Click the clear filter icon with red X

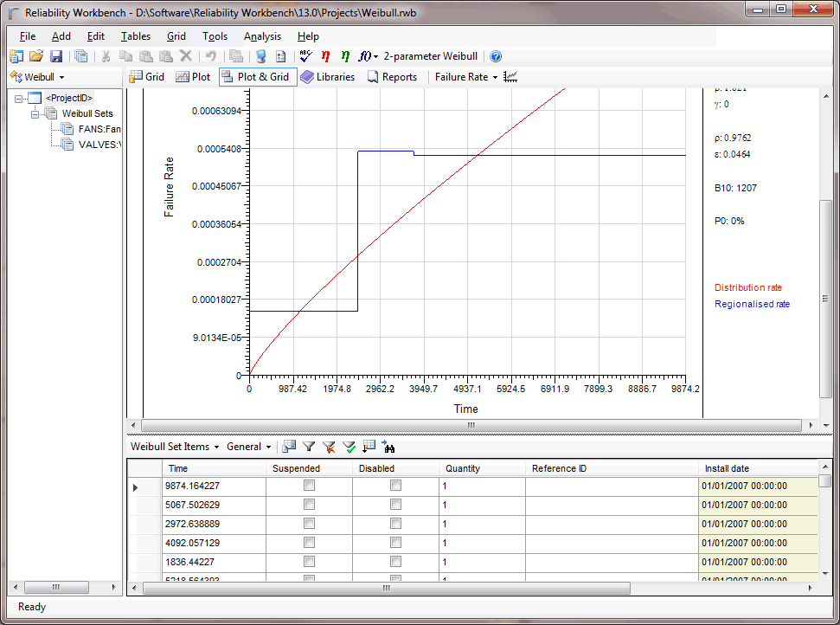[x=329, y=447]
